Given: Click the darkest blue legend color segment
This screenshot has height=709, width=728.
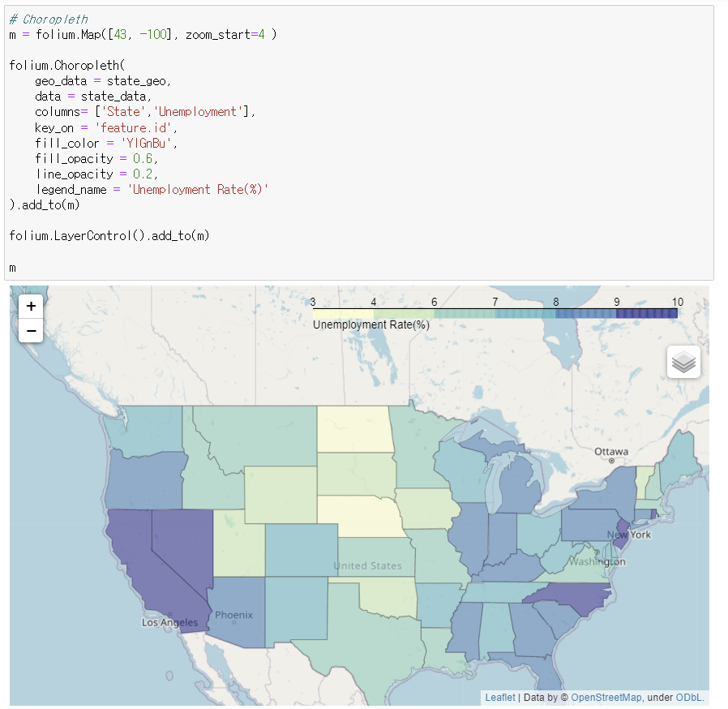Looking at the screenshot, I should (x=647, y=314).
